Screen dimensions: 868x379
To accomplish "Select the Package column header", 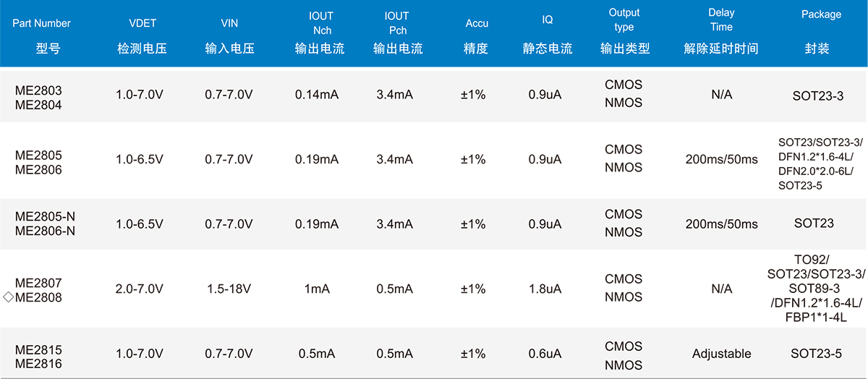I will (820, 33).
